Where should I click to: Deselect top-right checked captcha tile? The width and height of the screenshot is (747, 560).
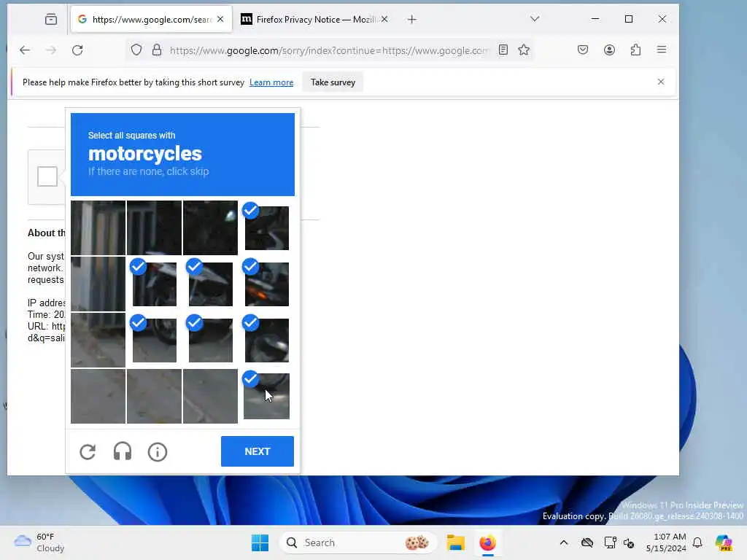point(266,227)
